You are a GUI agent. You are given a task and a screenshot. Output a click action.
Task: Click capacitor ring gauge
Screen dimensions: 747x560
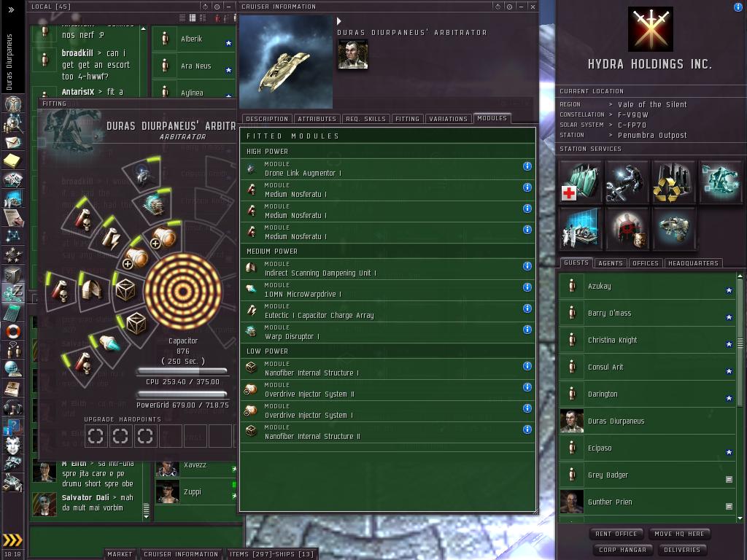[182, 292]
